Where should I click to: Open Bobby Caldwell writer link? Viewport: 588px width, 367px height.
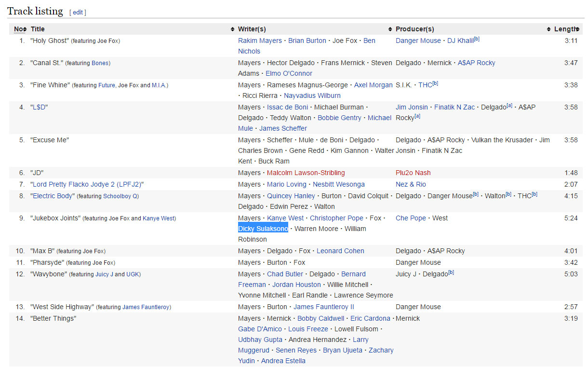321,318
